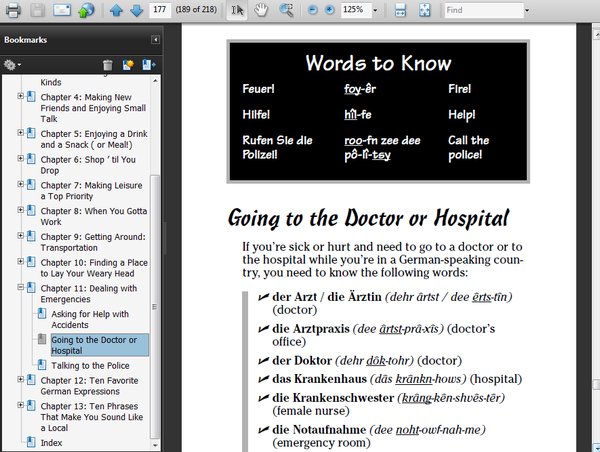Screen dimensions: 600x452
Task: Click the scrolling-page fit width icon
Action: [x=400, y=10]
